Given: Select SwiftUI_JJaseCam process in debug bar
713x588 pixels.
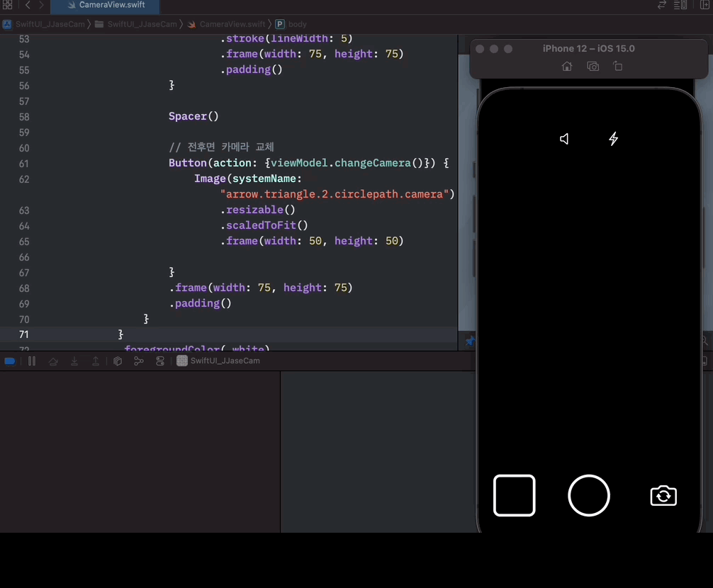Looking at the screenshot, I should (x=218, y=361).
